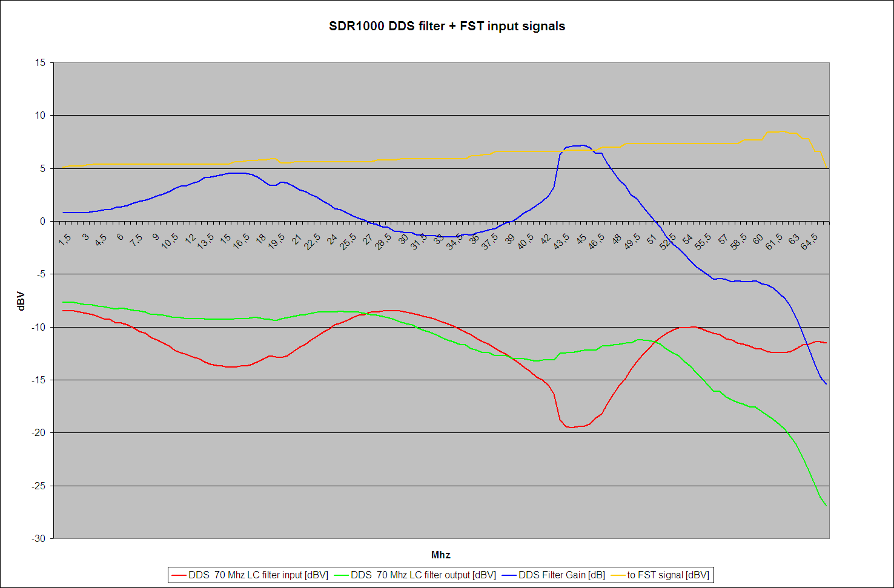Click the y-axis value -30
Image resolution: width=894 pixels, height=588 pixels.
pos(39,538)
